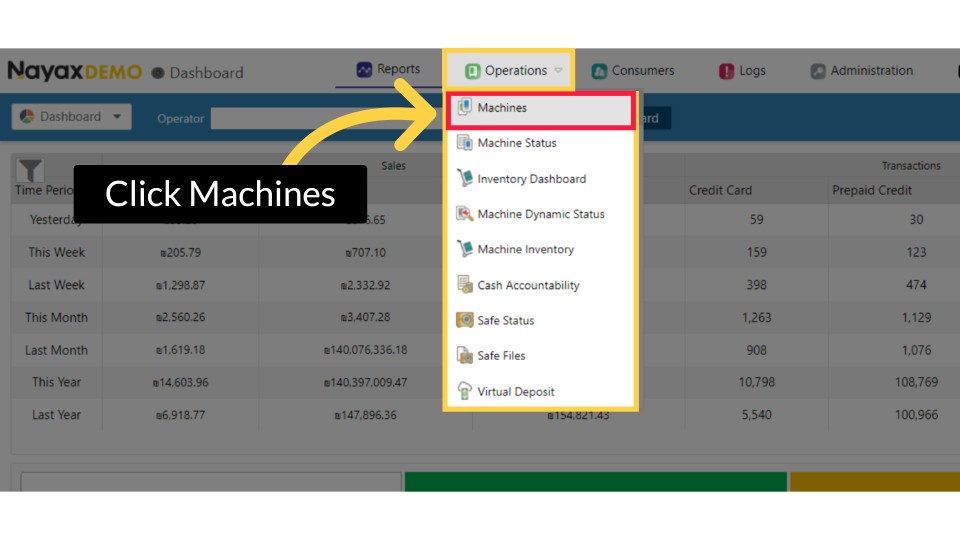
Task: Click the filter funnel icon in table
Action: 31,171
